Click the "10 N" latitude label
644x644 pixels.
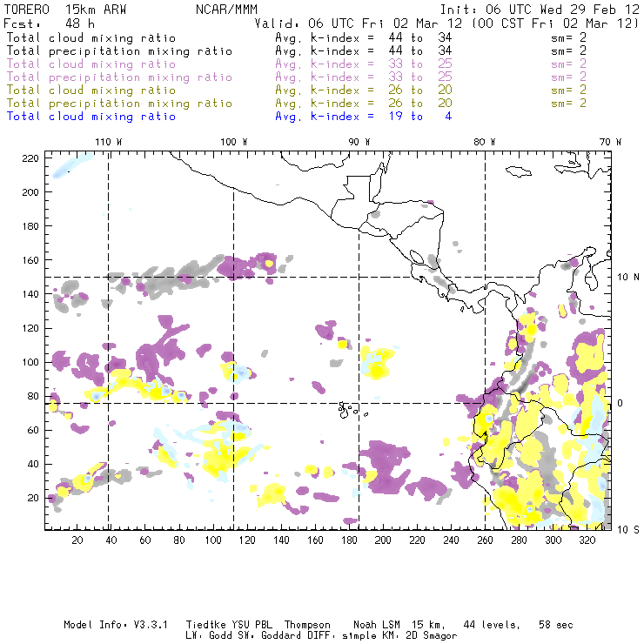pyautogui.click(x=628, y=278)
